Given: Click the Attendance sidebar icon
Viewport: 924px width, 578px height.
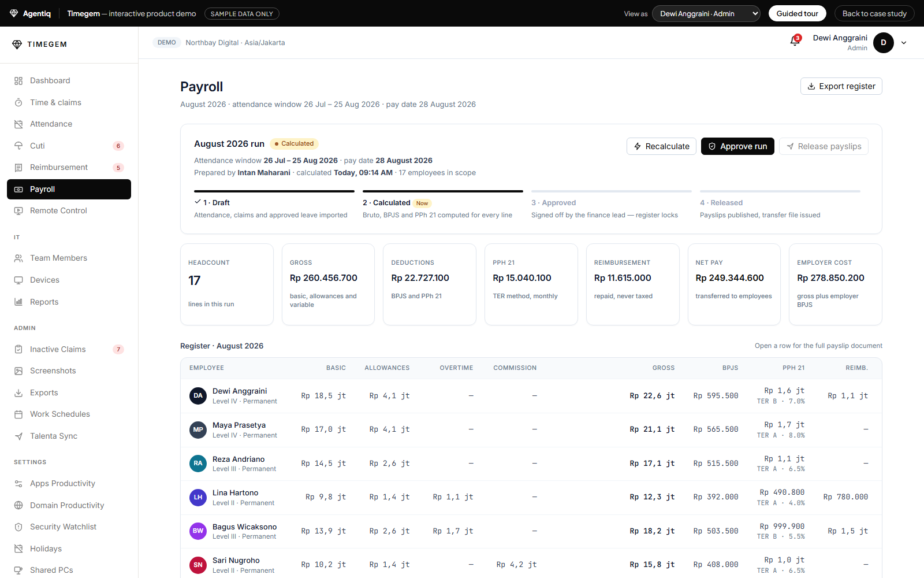Looking at the screenshot, I should point(18,124).
